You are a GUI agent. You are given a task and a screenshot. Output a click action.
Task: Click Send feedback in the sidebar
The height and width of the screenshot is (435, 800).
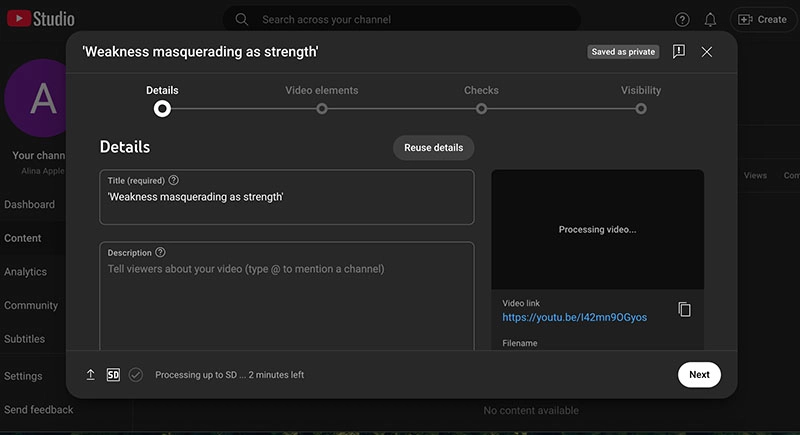tap(38, 410)
